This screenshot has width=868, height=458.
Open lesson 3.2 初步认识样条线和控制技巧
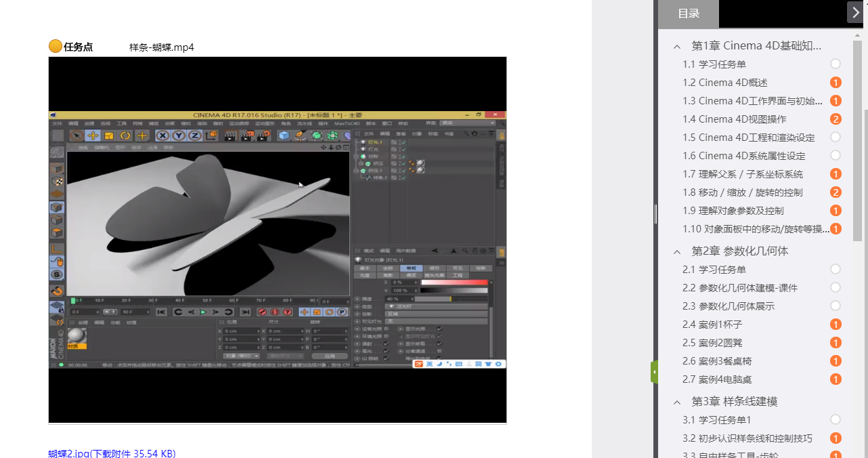coord(747,438)
